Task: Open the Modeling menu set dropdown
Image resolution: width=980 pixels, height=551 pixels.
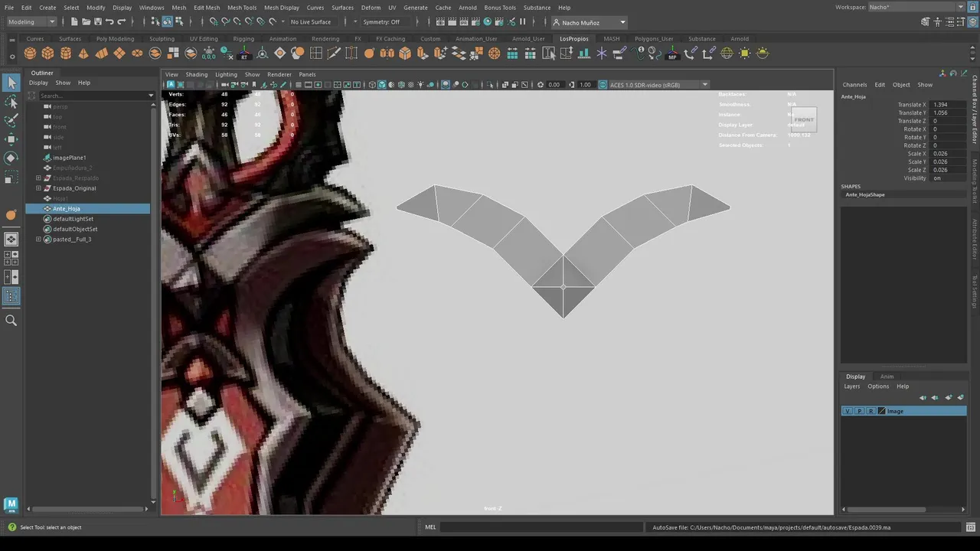Action: [31, 21]
